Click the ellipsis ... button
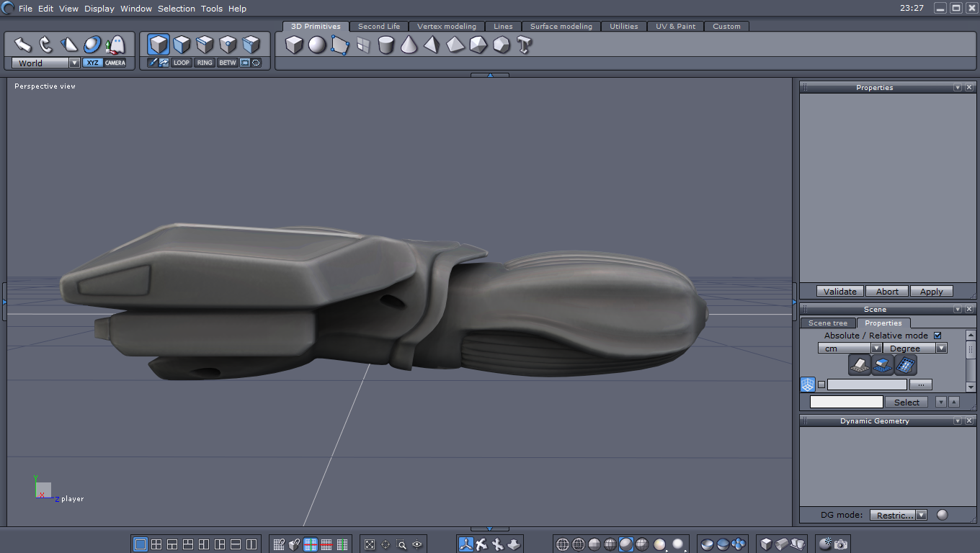Viewport: 980px width, 553px height. tap(921, 385)
